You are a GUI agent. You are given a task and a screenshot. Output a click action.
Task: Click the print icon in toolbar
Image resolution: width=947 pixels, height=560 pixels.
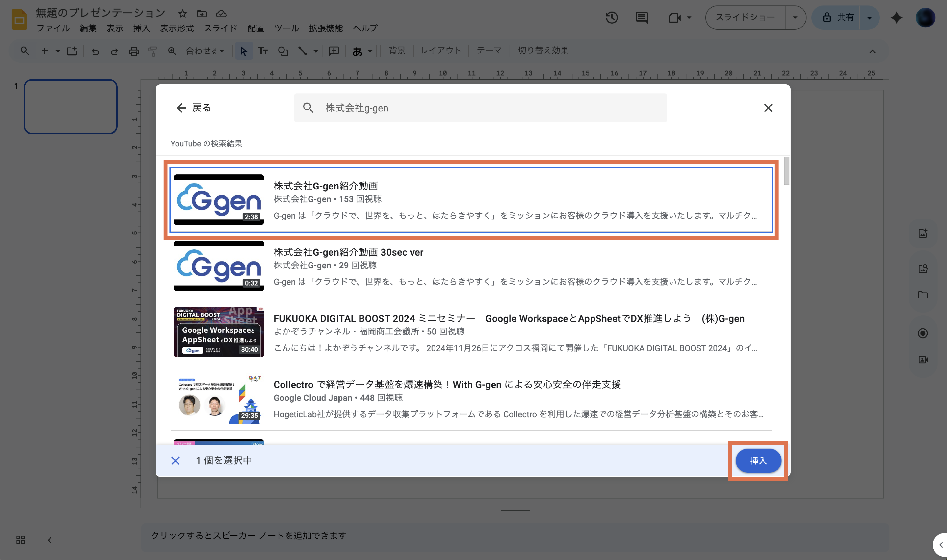pos(134,51)
